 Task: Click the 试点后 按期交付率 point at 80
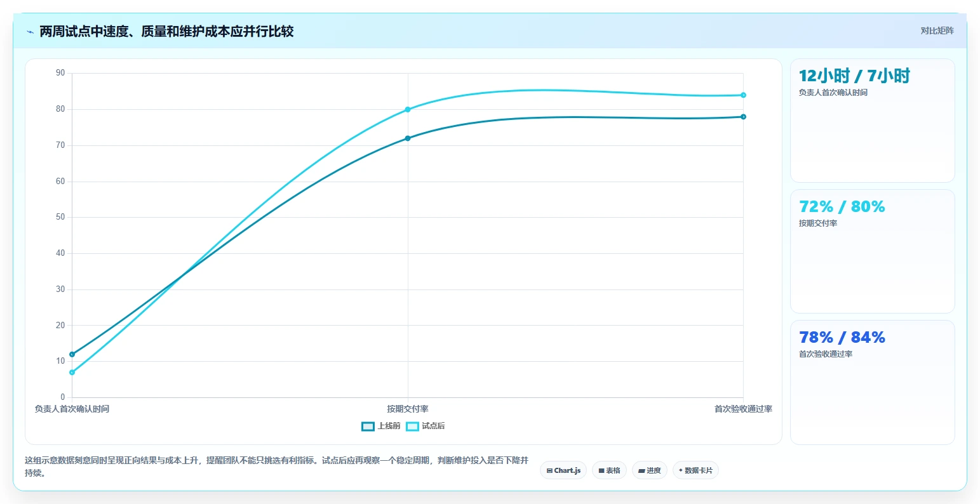click(408, 109)
